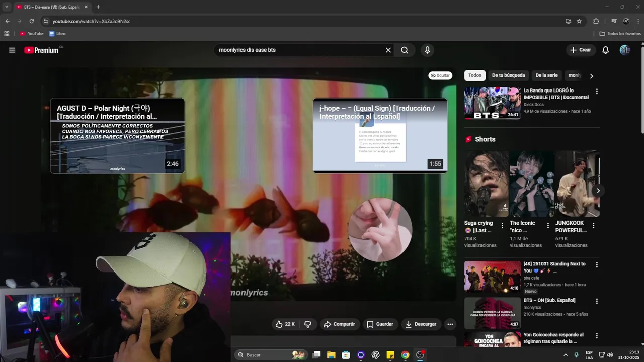
Task: Click the Windows taskbar Buscar search box
Action: pos(271,355)
